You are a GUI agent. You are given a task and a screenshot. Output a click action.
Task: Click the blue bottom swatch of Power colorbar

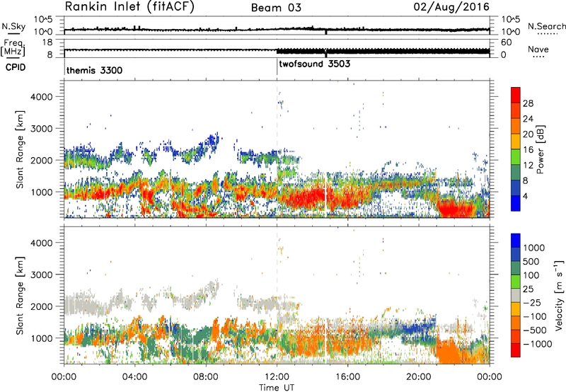point(516,203)
